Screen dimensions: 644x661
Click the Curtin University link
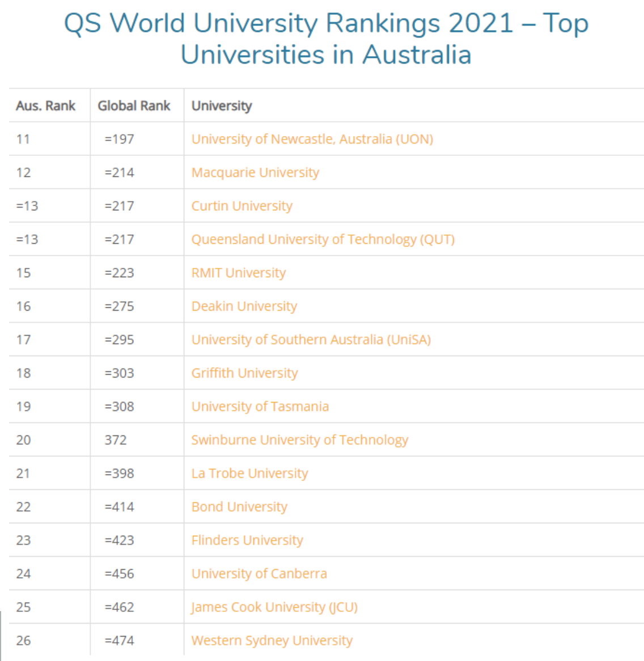pos(242,206)
